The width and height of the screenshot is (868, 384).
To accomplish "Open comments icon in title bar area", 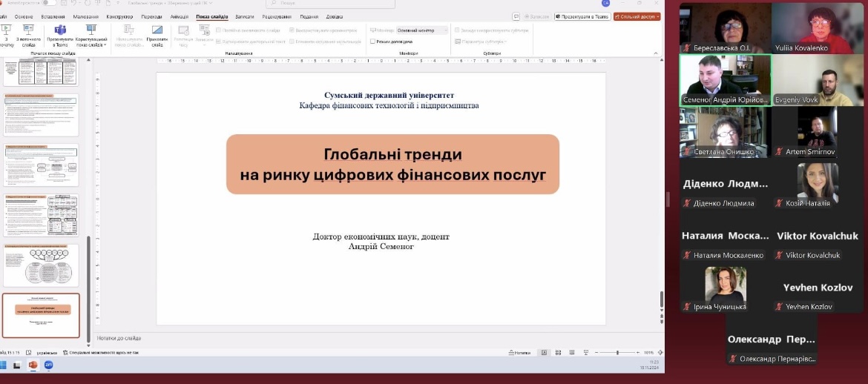I will pos(516,16).
